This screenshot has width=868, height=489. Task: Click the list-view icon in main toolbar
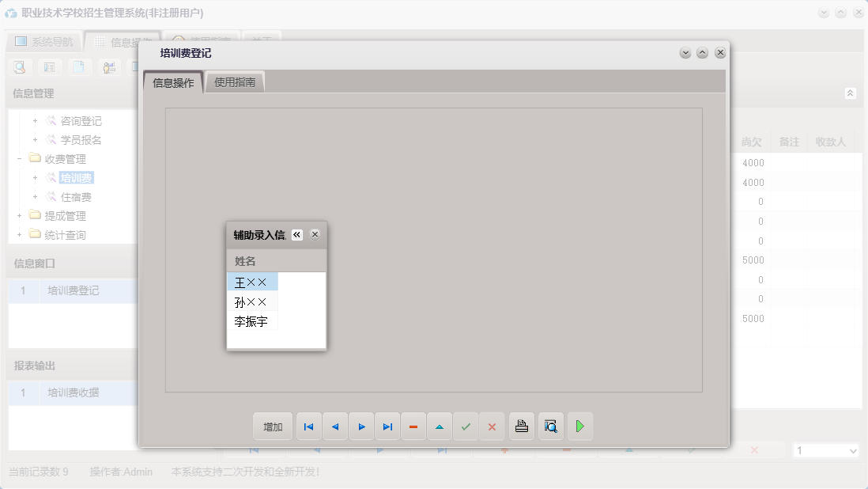(x=49, y=67)
